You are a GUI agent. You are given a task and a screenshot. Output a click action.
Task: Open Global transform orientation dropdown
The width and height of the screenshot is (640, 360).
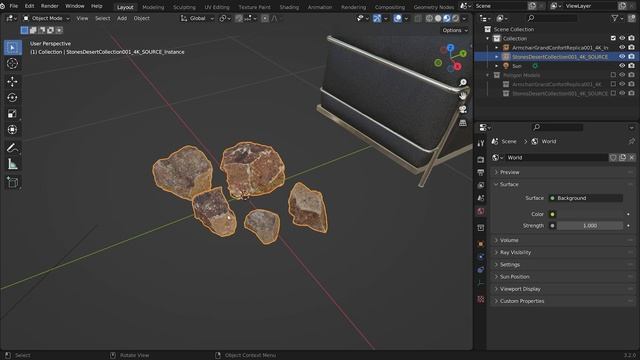click(197, 18)
